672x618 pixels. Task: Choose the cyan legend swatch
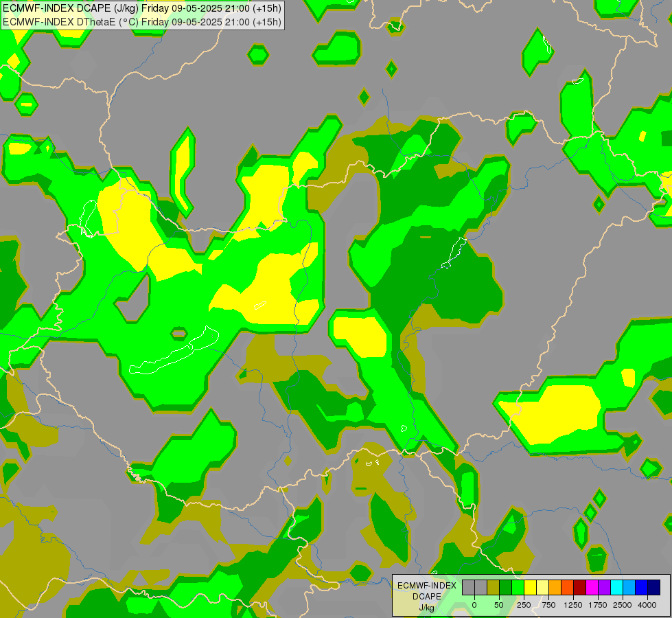617,587
